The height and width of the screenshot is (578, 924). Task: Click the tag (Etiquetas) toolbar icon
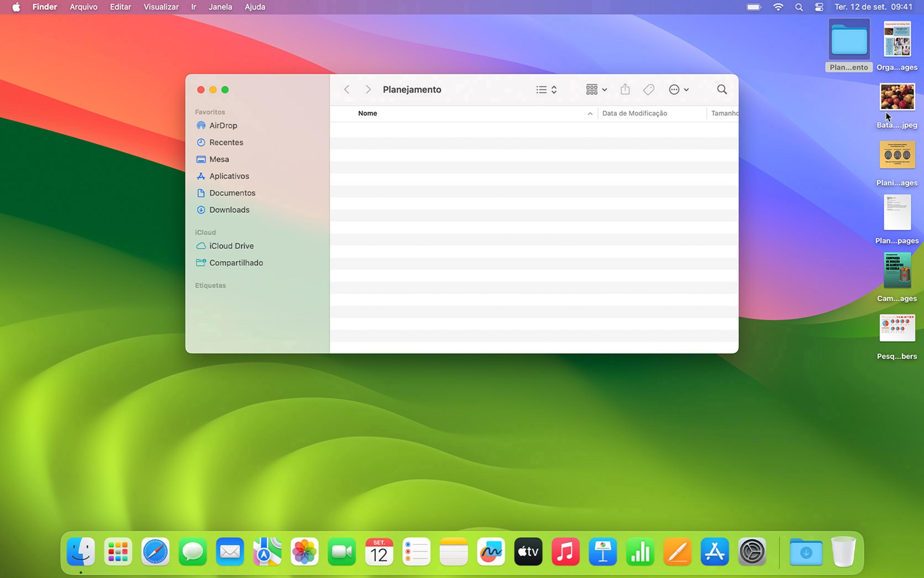tap(649, 90)
